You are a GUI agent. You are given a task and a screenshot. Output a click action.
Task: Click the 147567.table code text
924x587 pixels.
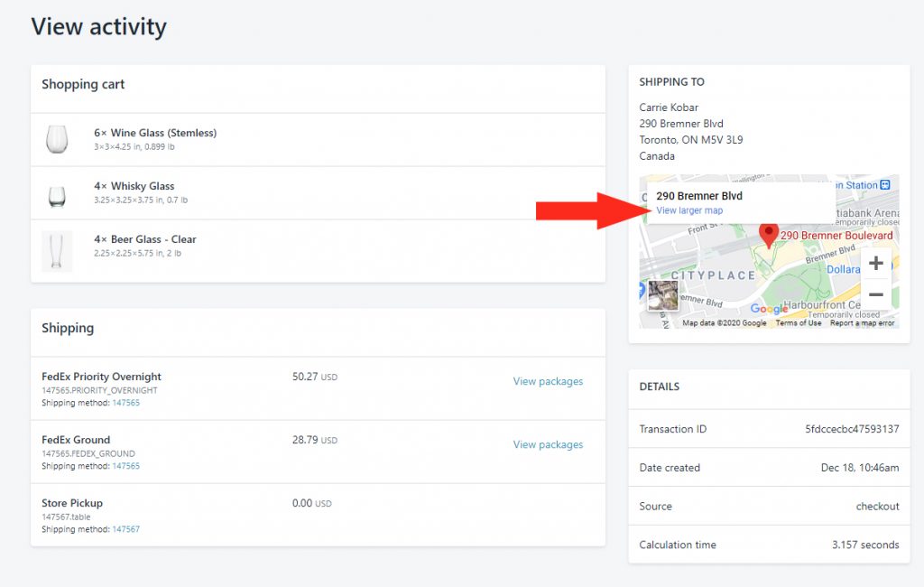point(66,517)
